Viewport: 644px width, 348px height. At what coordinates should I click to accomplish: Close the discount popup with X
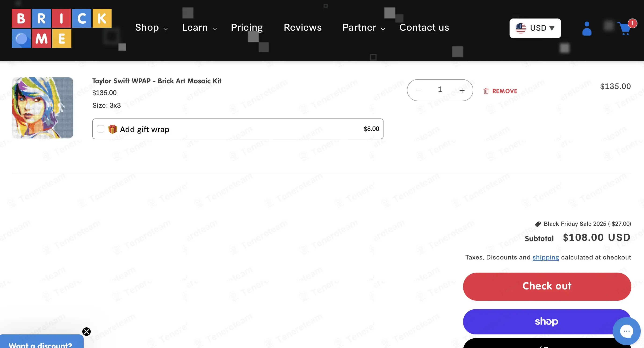click(x=87, y=331)
